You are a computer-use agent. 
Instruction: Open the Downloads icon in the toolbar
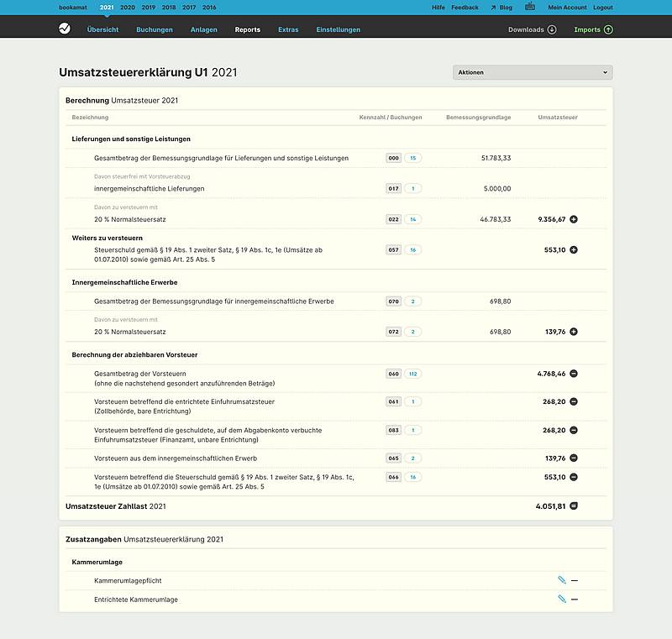coord(553,29)
